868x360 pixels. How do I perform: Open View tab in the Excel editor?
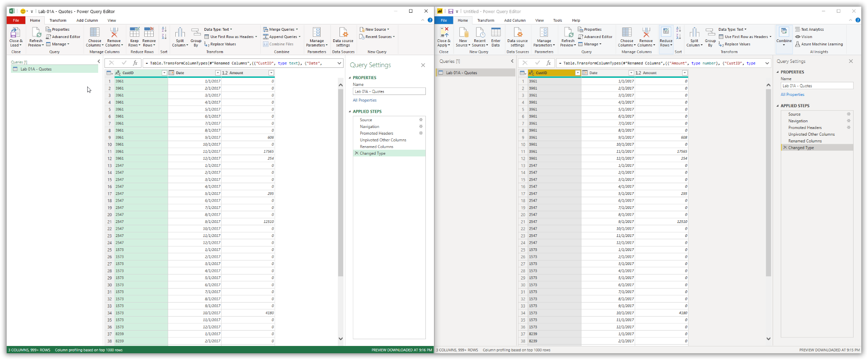pyautogui.click(x=112, y=20)
